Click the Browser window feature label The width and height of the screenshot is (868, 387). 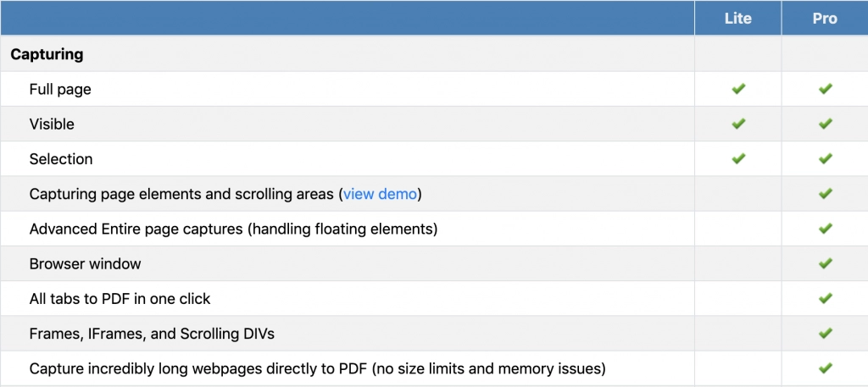83,263
